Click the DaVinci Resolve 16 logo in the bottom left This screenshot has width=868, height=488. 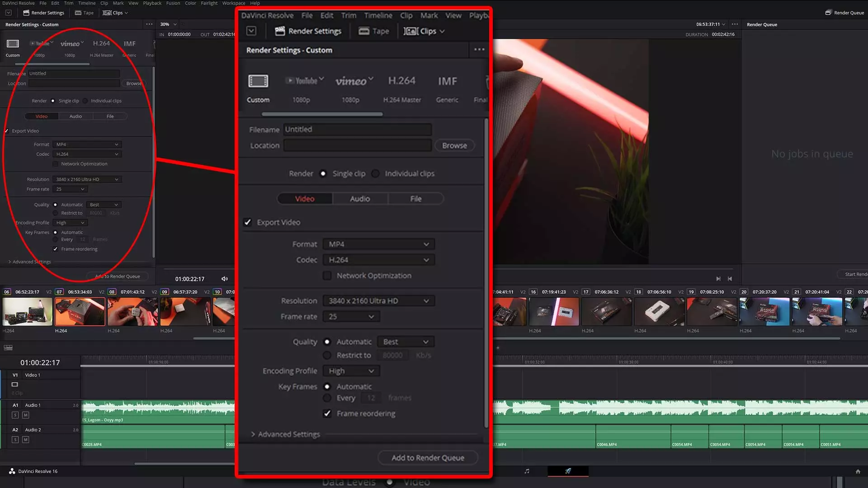12,471
